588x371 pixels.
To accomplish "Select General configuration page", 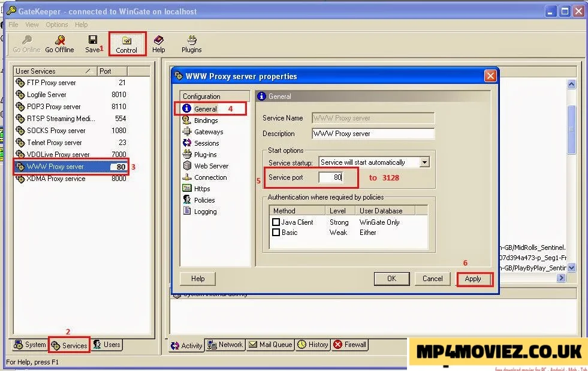I will [205, 109].
